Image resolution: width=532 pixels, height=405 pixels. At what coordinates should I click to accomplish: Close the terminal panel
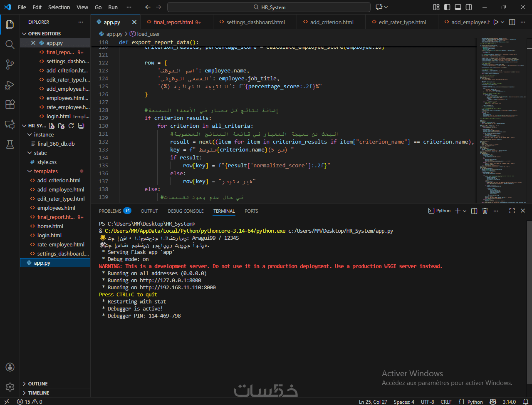[523, 211]
